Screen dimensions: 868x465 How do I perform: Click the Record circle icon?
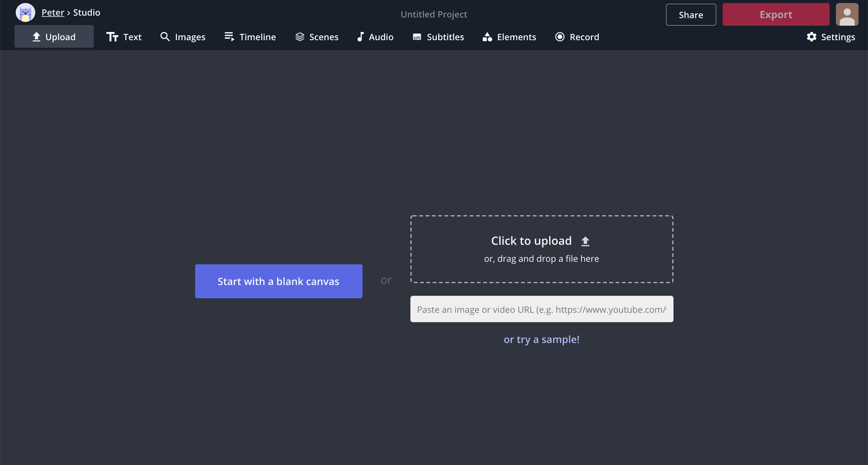point(560,37)
